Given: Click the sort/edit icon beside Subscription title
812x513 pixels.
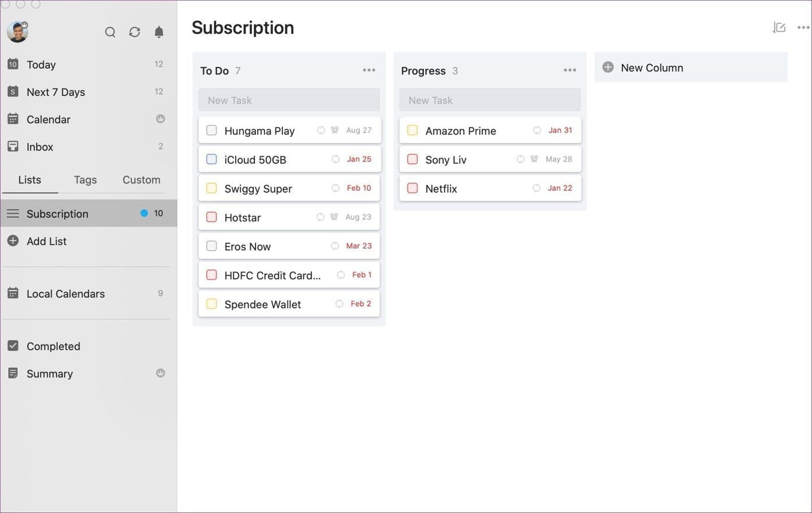Looking at the screenshot, I should pyautogui.click(x=779, y=27).
